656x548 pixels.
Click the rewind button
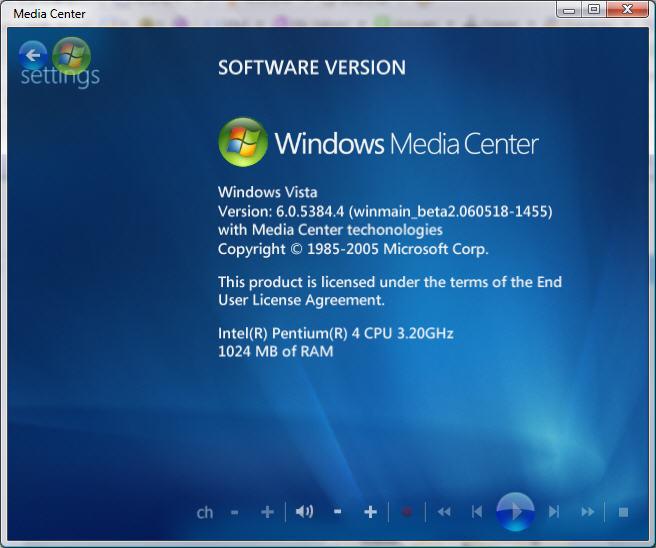(444, 512)
